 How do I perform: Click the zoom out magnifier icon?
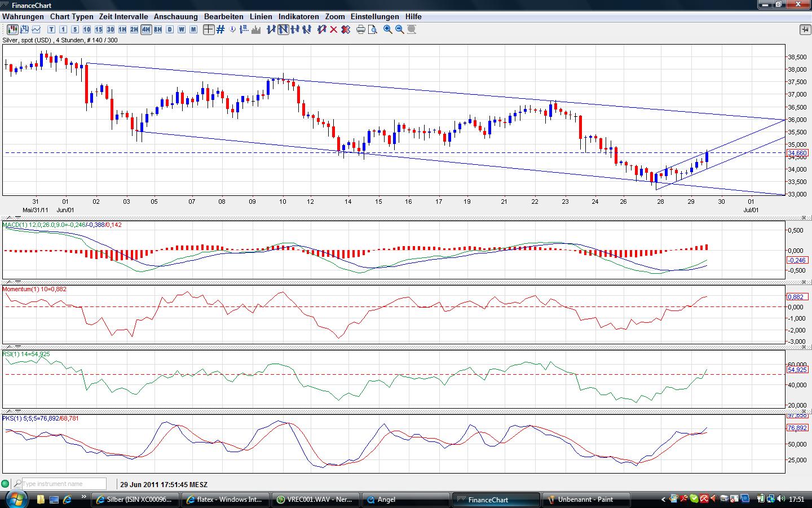[x=400, y=29]
